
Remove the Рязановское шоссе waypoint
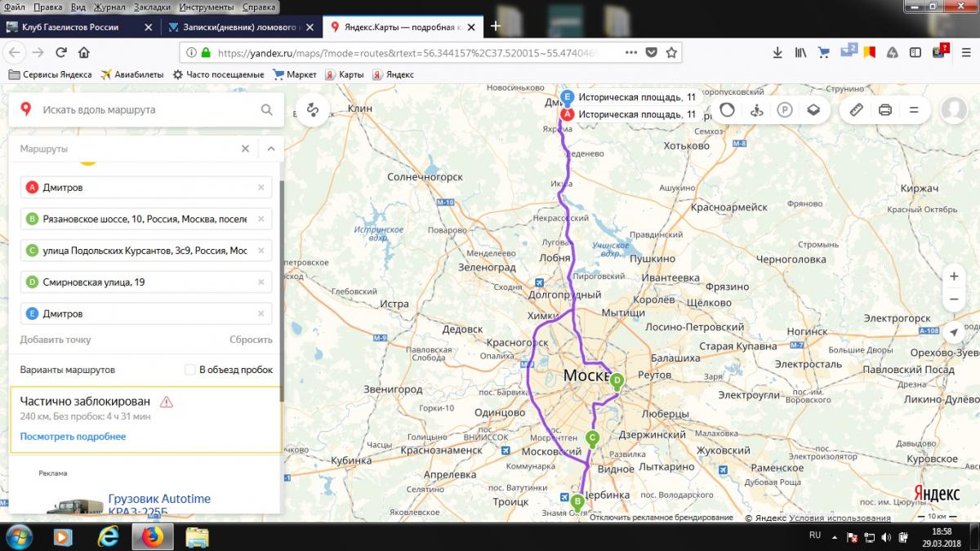pos(261,219)
